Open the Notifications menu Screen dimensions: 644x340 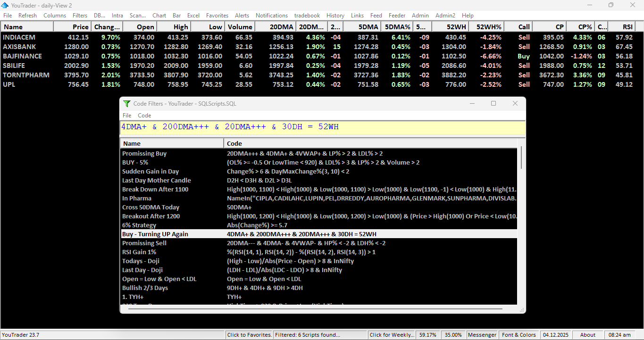point(272,16)
